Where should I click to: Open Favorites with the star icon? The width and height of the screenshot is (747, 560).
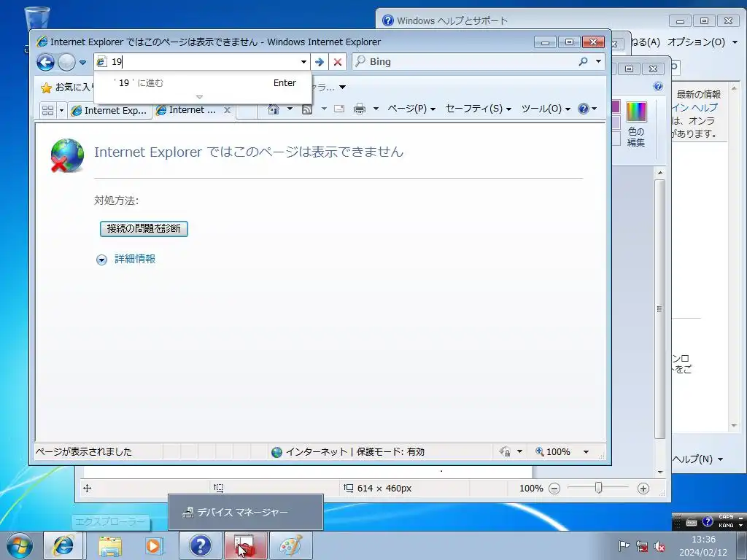tap(46, 87)
